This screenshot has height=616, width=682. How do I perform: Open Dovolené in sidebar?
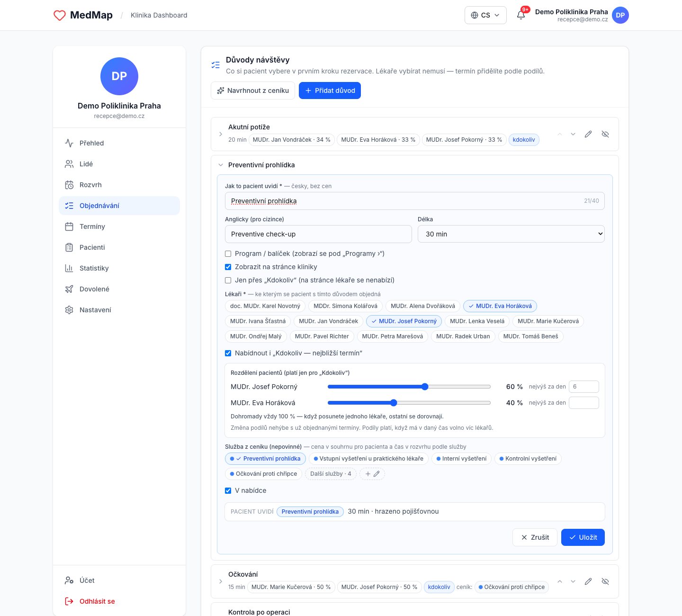119,289
